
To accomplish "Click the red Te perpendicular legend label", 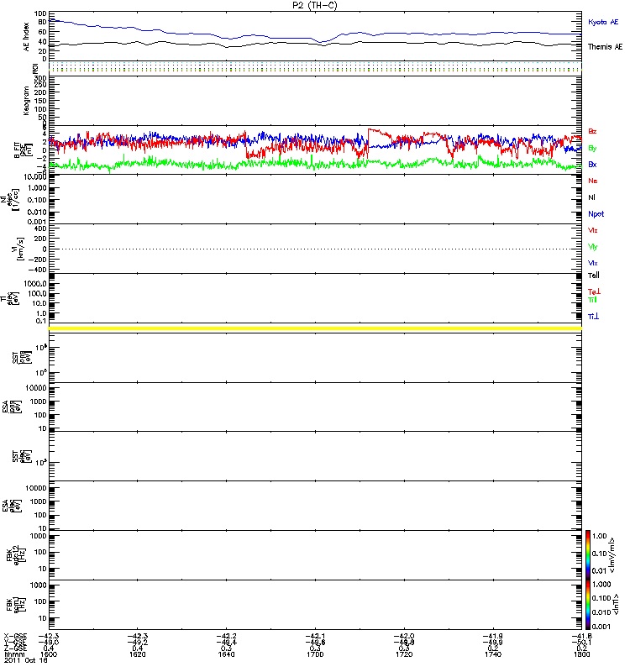I will 594,291.
